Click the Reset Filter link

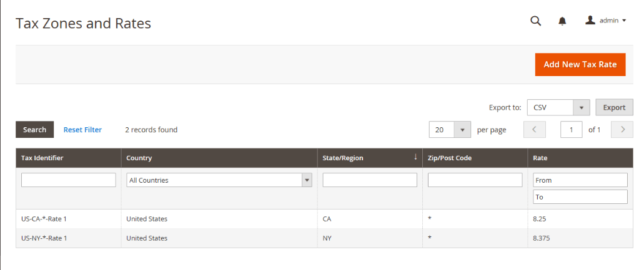click(82, 130)
